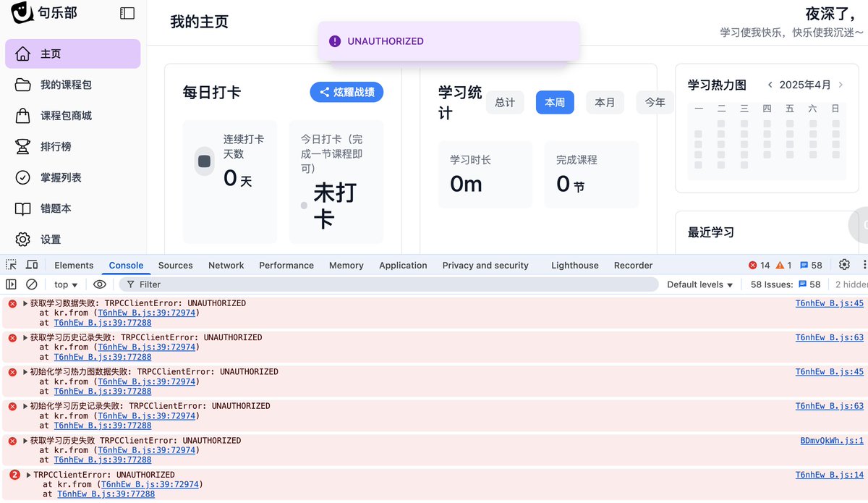The height and width of the screenshot is (503, 868).
Task: Expand the grouped TRPCClientError entry
Action: 28,475
